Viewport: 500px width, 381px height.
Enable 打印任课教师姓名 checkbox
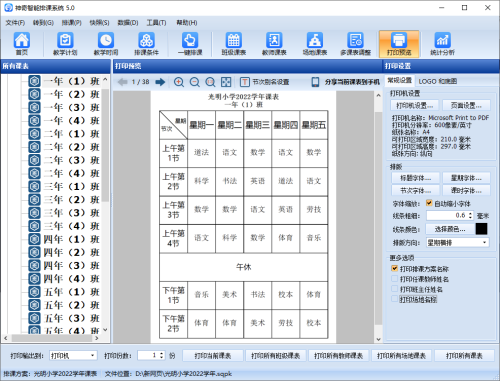pyautogui.click(x=395, y=279)
